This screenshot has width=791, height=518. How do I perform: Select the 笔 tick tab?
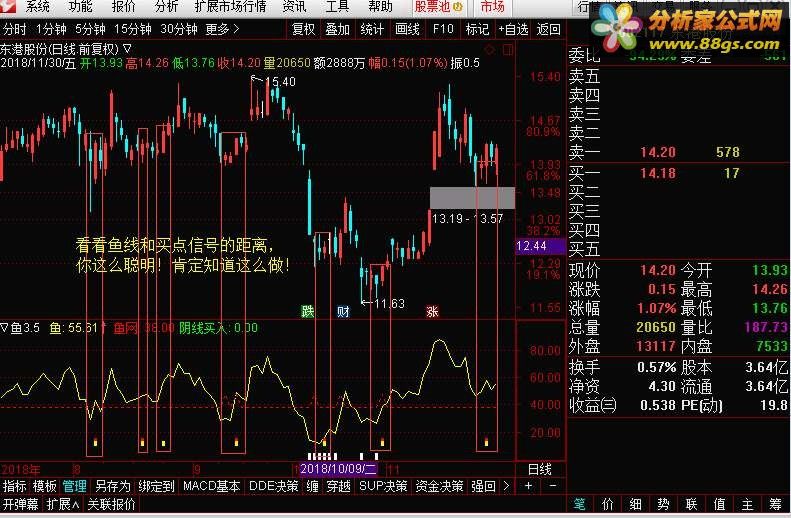(x=579, y=504)
